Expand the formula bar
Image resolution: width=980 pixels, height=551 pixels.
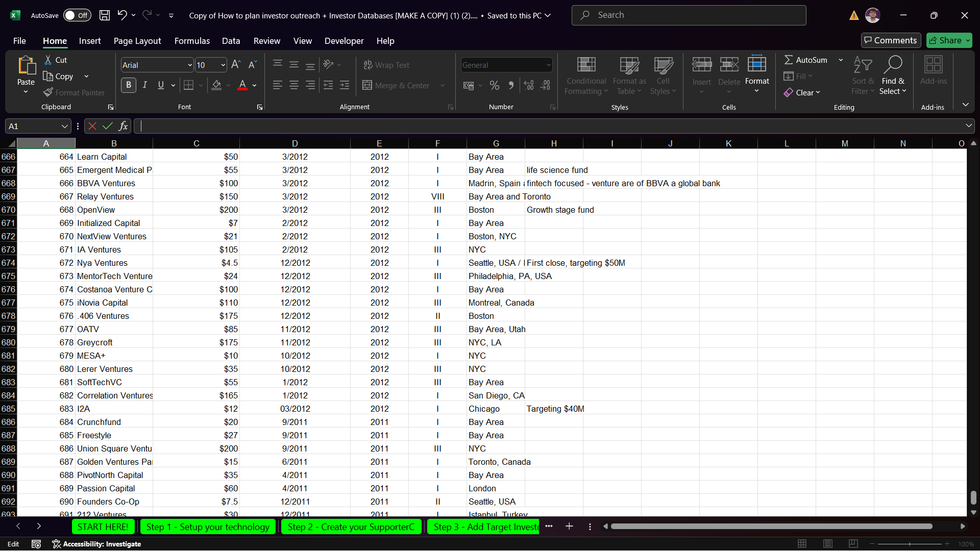click(969, 126)
